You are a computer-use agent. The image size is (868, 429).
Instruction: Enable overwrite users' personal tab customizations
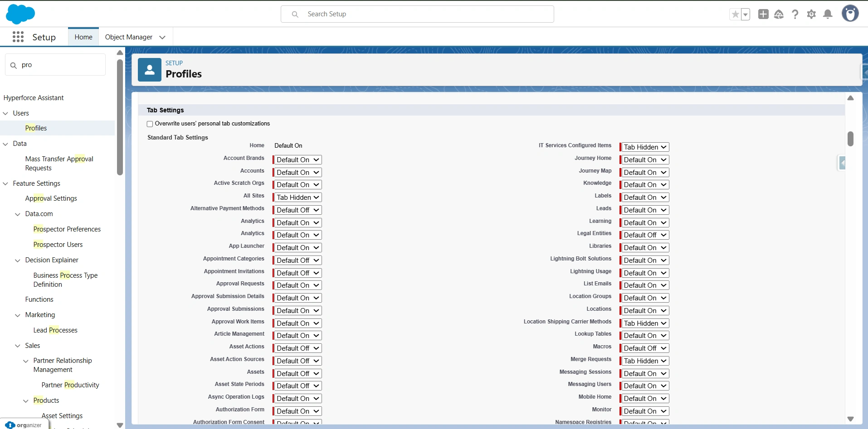[150, 124]
